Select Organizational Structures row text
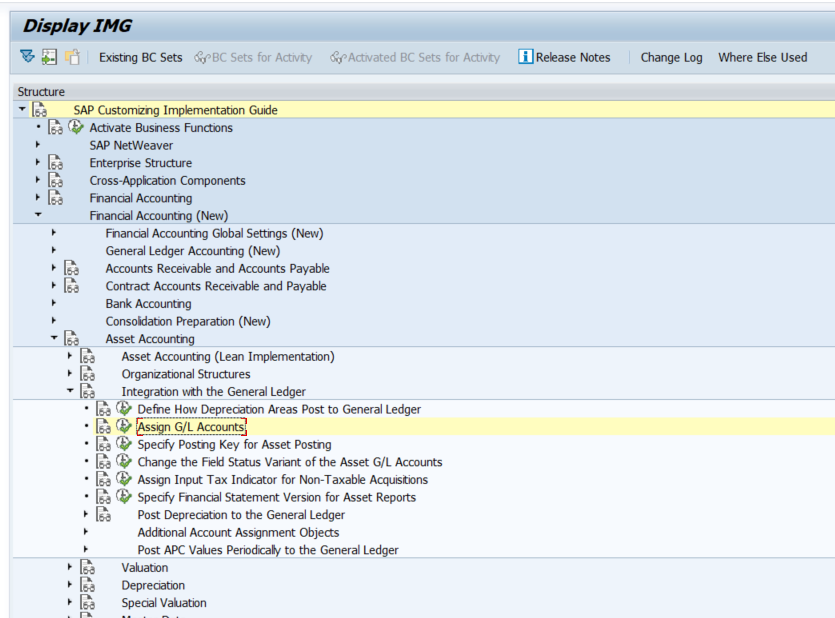This screenshot has width=835, height=618. click(185, 374)
